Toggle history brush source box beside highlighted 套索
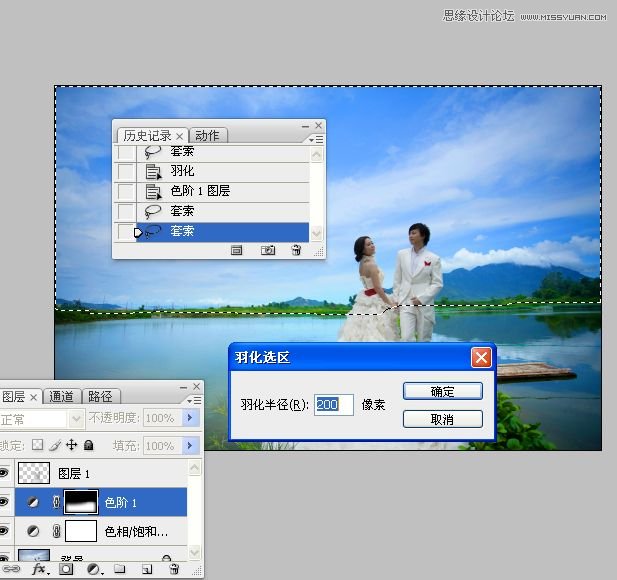 [x=126, y=232]
